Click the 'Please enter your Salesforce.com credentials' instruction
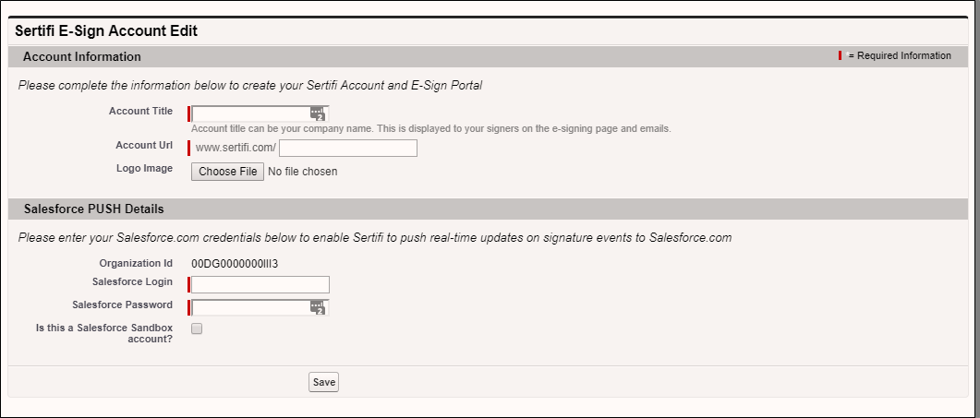 [375, 238]
